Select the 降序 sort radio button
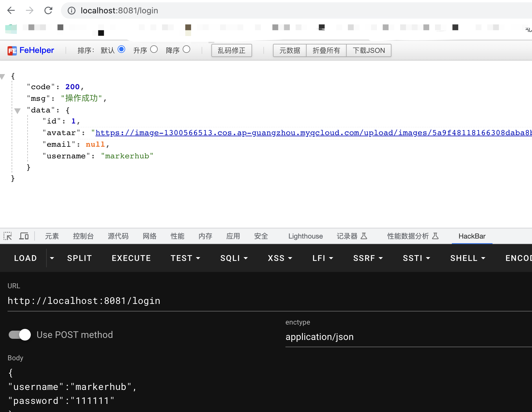This screenshot has height=412, width=532. tap(186, 49)
